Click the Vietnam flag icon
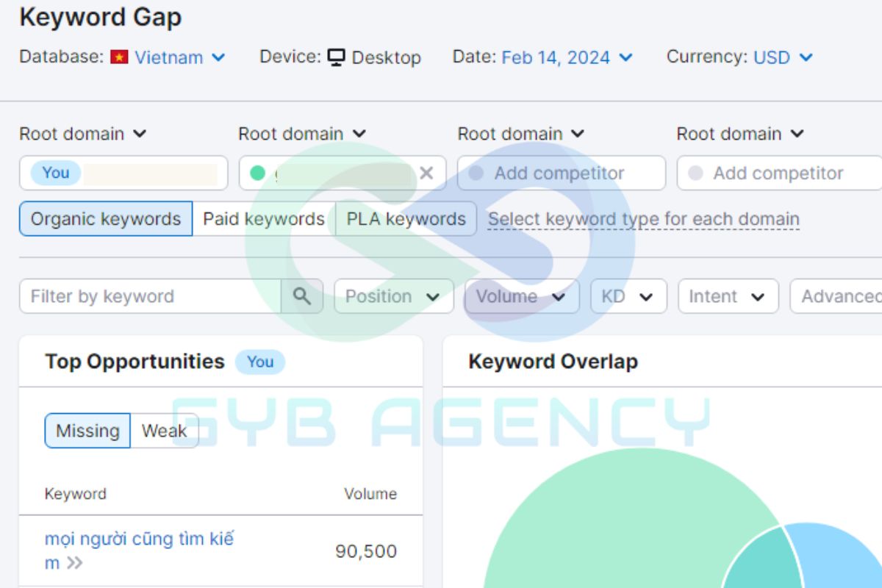 point(119,57)
